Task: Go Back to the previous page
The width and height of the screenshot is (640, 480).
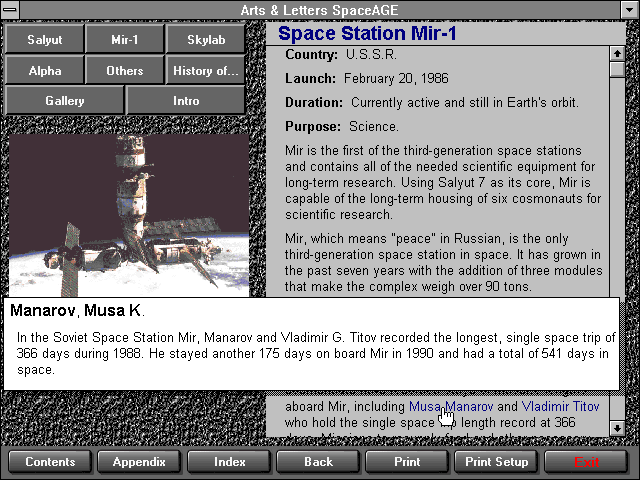Action: (318, 462)
